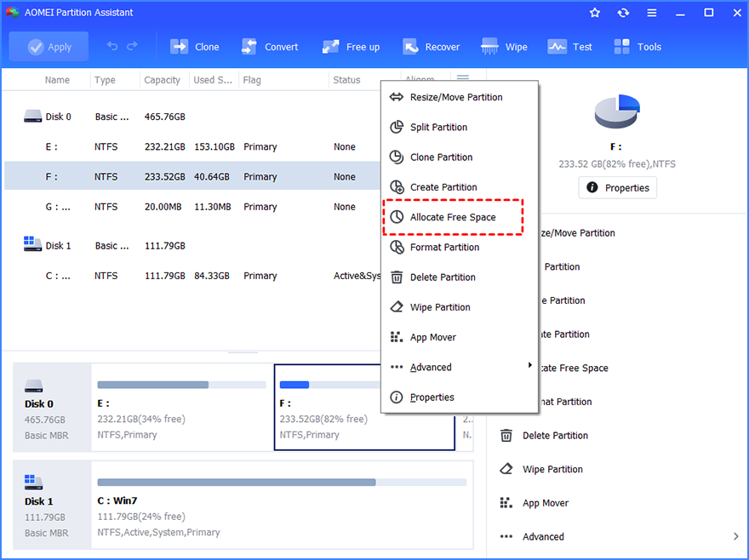Click Format Partition in context menu
Viewport: 749px width, 560px height.
click(x=444, y=247)
